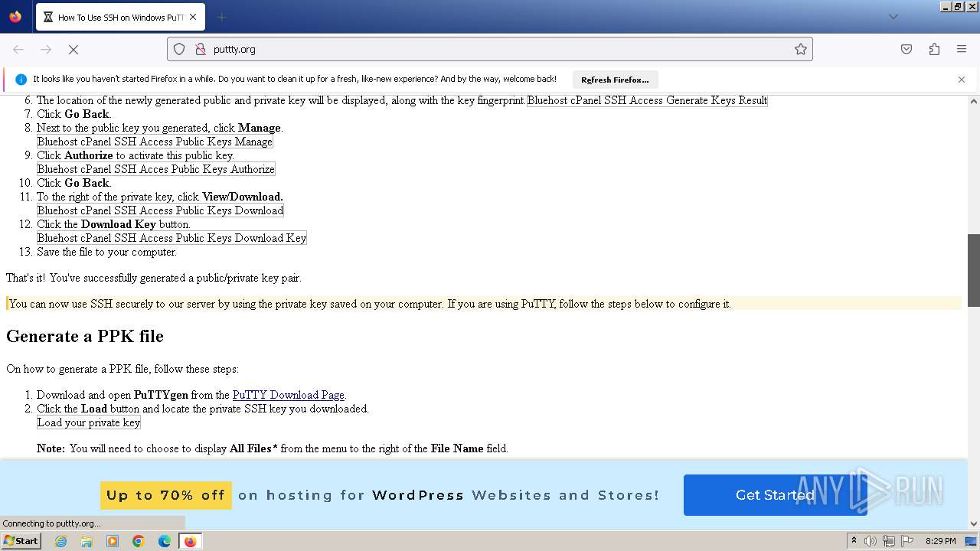Screen dimensions: 980x551
Task: Click the Action Center flag icon
Action: pyautogui.click(x=907, y=541)
